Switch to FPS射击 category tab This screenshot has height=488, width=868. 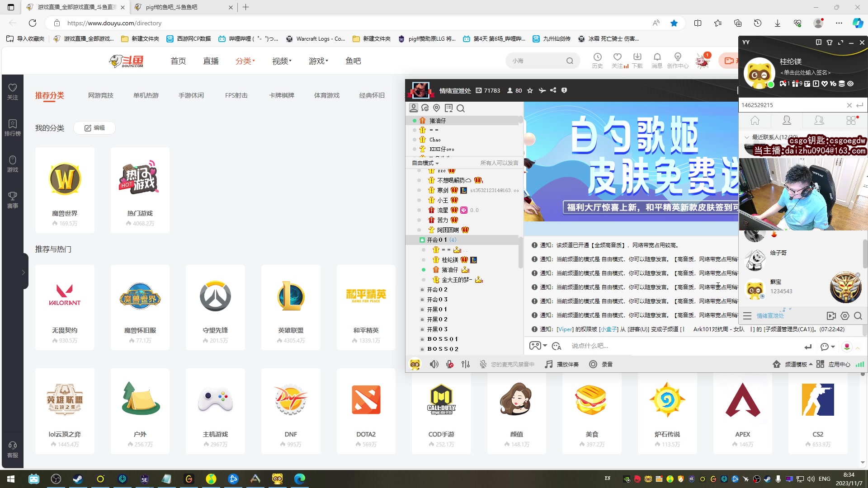pyautogui.click(x=236, y=95)
